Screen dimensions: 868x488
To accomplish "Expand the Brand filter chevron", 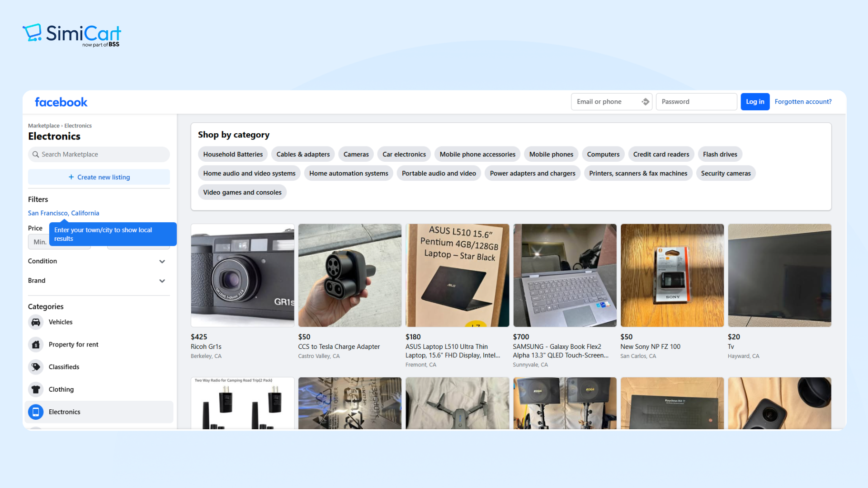I will 162,281.
